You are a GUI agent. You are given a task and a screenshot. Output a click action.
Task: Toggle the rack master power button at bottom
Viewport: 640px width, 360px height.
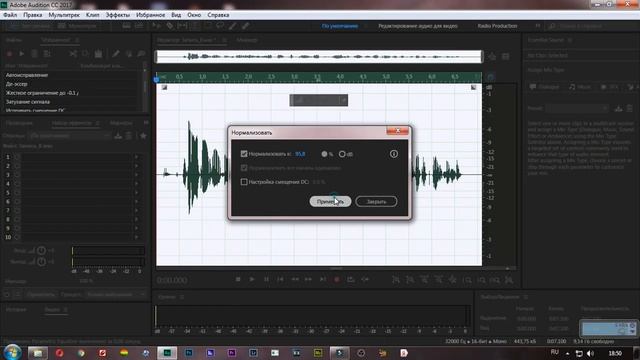coord(7,294)
